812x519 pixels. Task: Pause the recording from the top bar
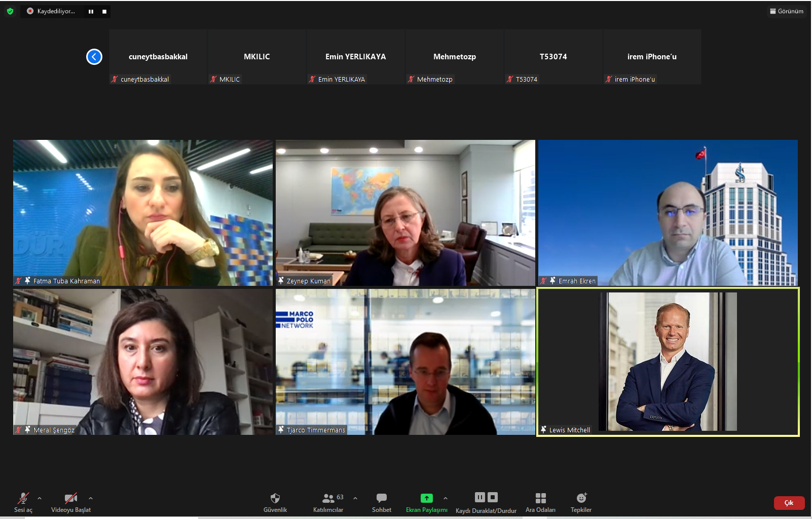[x=91, y=12]
